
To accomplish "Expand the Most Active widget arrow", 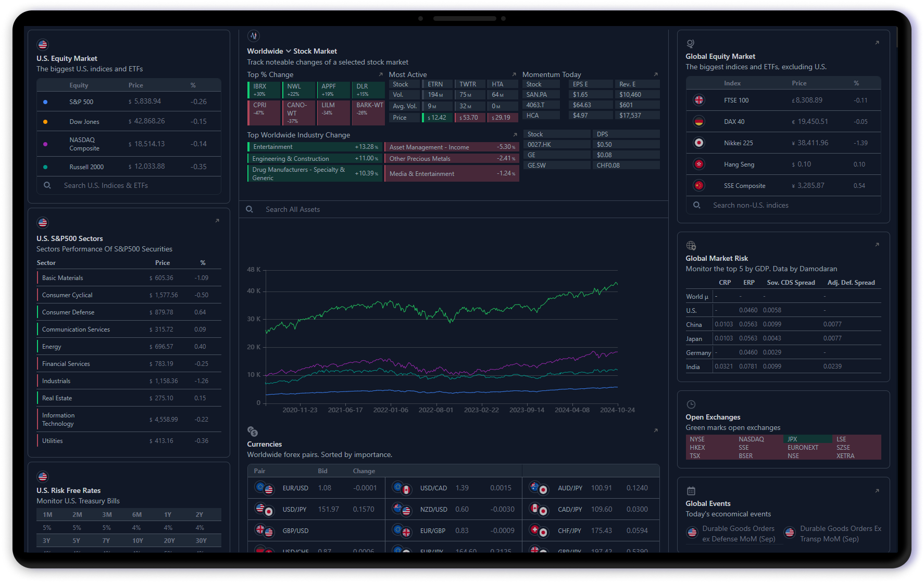I will click(514, 74).
